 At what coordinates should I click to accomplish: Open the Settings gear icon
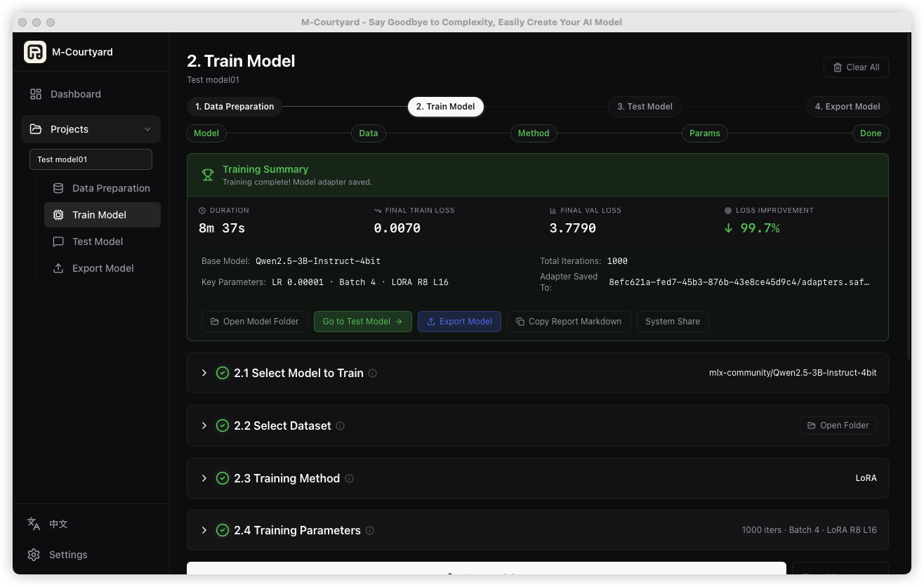pyautogui.click(x=34, y=555)
